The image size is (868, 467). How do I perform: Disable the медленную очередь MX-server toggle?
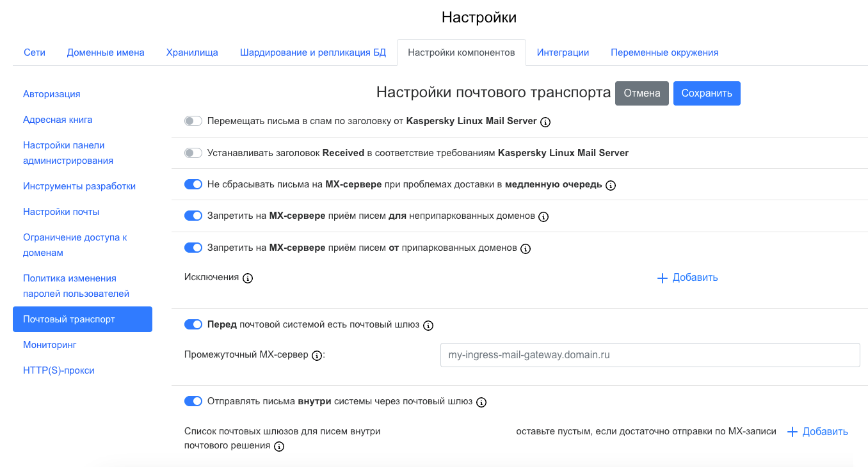click(193, 184)
